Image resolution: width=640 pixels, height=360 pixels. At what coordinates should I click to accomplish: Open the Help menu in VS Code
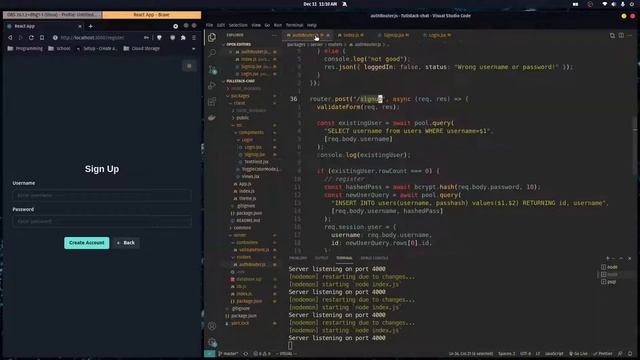pos(312,25)
